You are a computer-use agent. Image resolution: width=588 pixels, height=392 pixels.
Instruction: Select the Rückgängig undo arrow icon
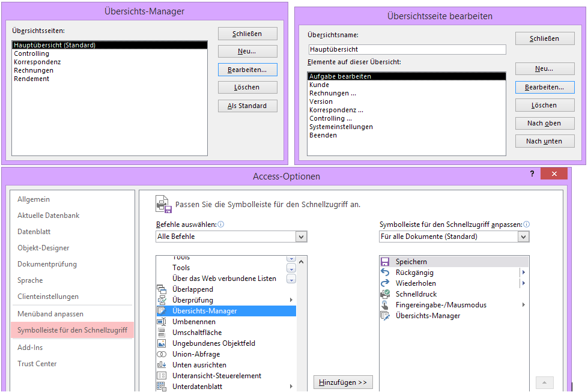coord(385,273)
